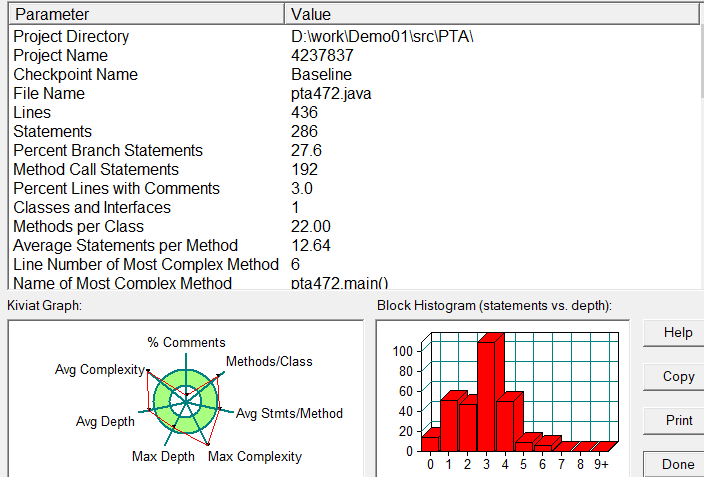Click the Kiviat Graph chart center
Viewport: 704px width, 477px height.
point(186,401)
